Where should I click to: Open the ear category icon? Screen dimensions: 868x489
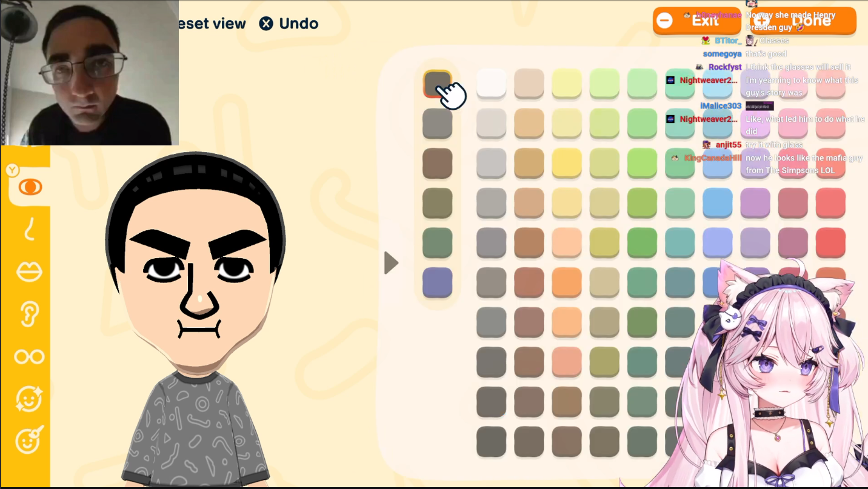29,314
